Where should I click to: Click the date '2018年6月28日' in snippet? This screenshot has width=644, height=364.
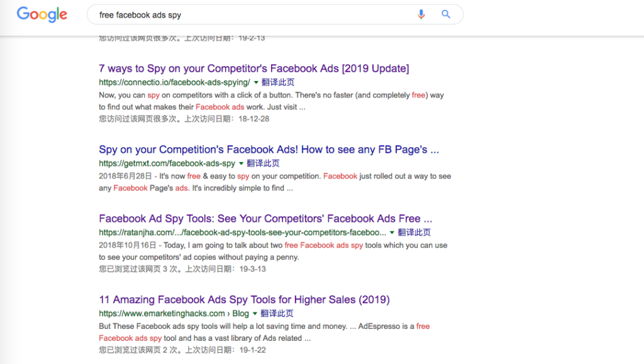pos(125,177)
